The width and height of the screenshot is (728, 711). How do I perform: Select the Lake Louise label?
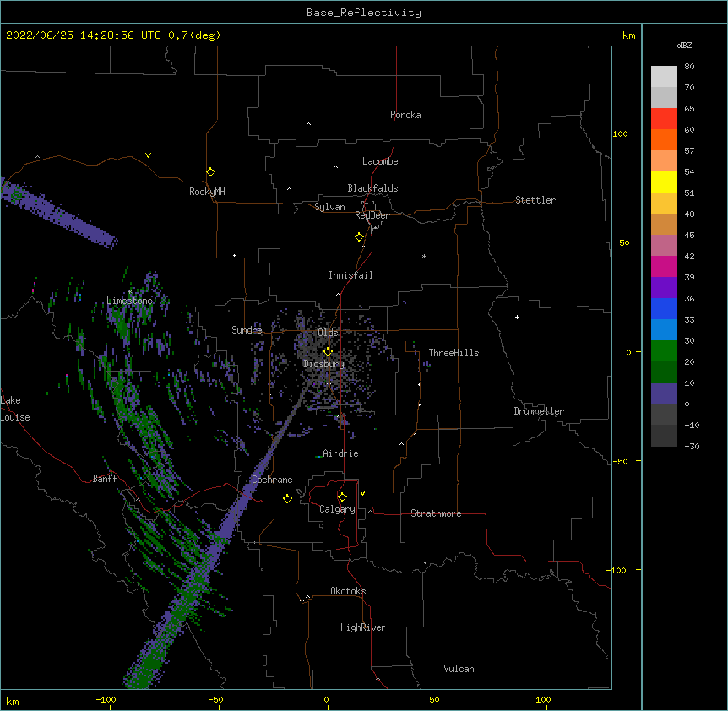15,409
